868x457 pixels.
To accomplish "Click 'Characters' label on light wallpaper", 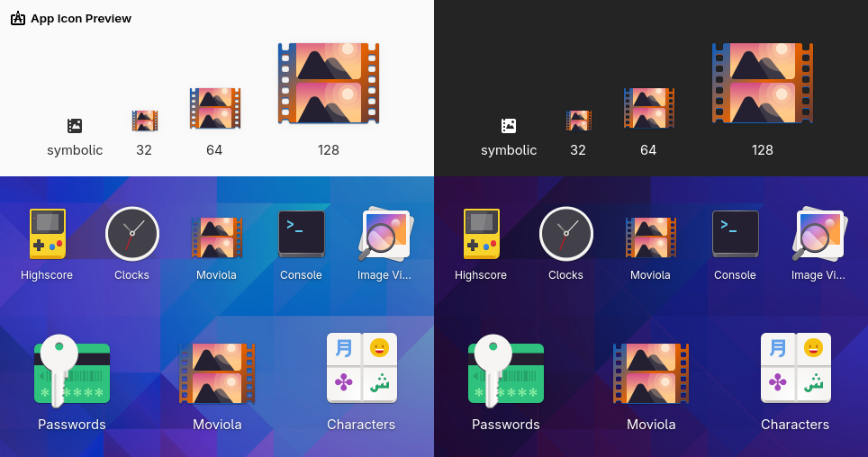I will 361,425.
